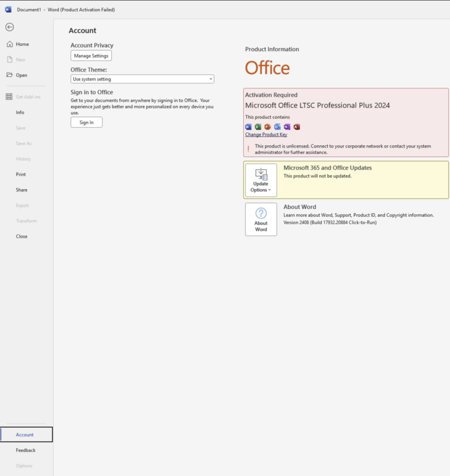Click 'Microsoft 365 and Office Updates' heading
The image size is (450, 476).
point(328,168)
